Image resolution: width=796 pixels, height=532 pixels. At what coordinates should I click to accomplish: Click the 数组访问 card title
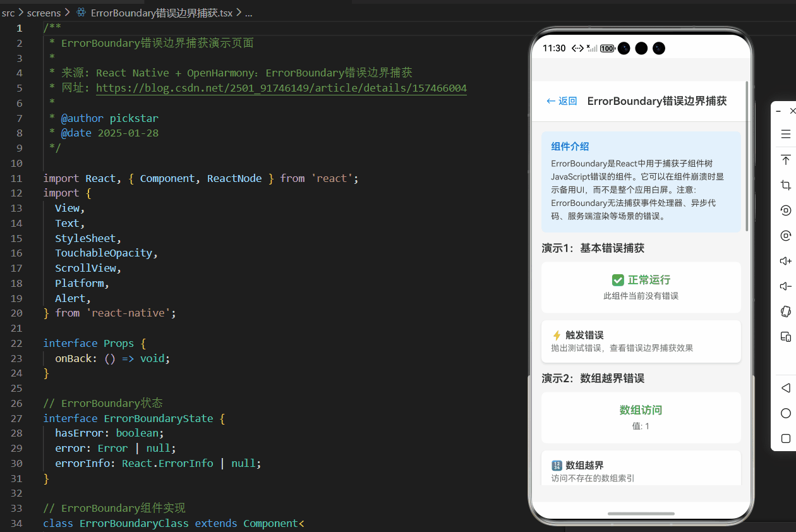641,410
